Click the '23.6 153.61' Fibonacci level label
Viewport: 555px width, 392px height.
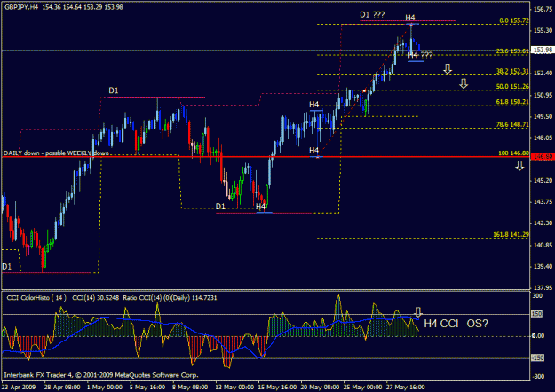pos(512,51)
